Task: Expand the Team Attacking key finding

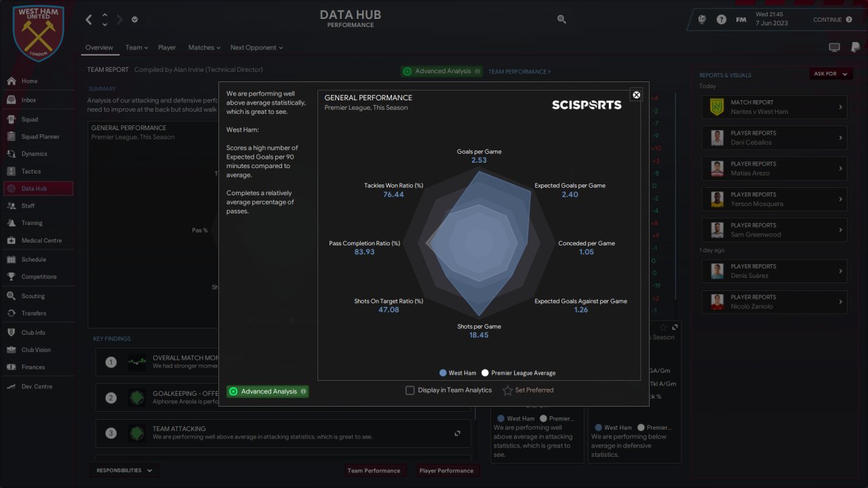Action: pyautogui.click(x=458, y=433)
